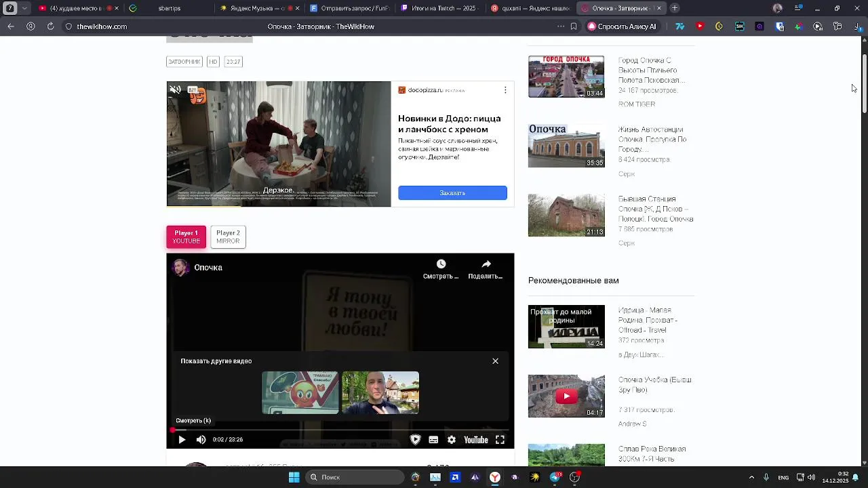Open the browser profile avatar
Viewport: 868px width, 488px height.
pos(778,8)
